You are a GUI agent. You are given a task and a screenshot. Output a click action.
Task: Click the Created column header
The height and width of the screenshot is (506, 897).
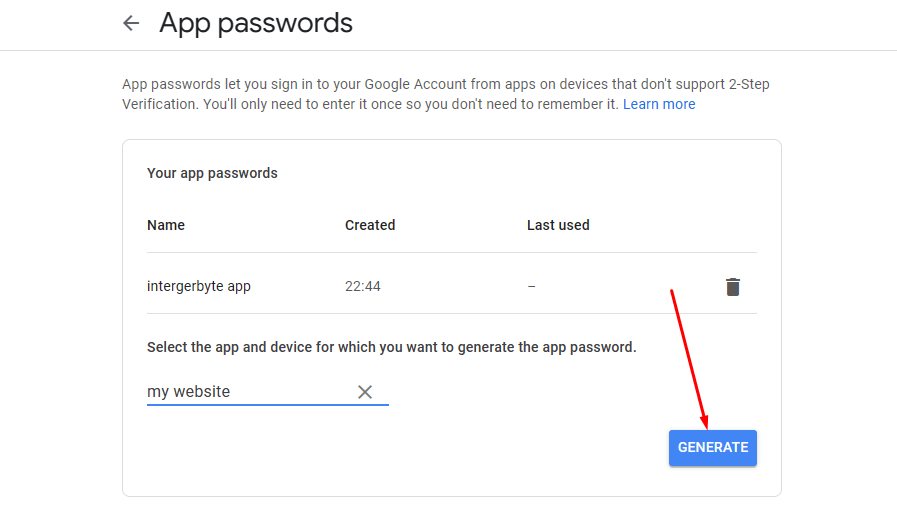coord(370,225)
